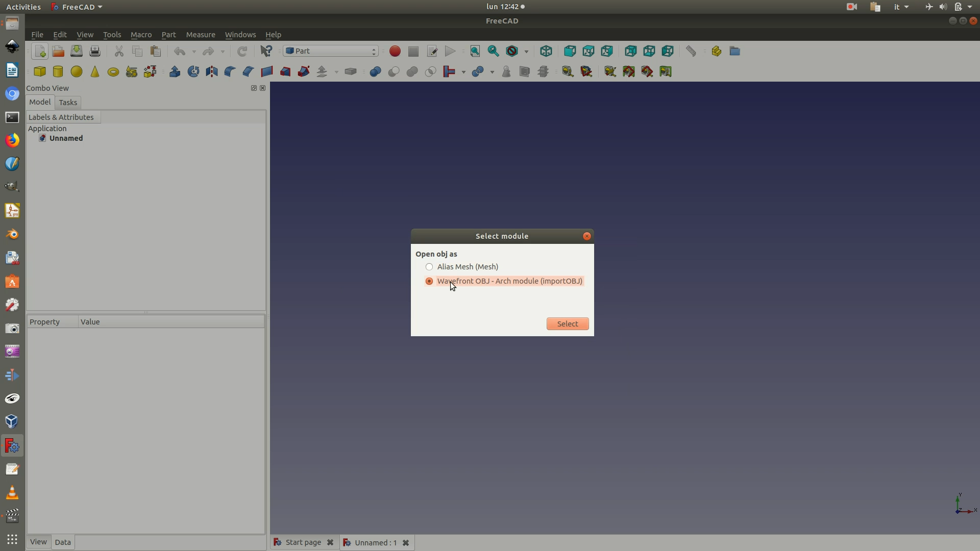The image size is (980, 551).
Task: Open the Macro menu
Action: (x=141, y=35)
